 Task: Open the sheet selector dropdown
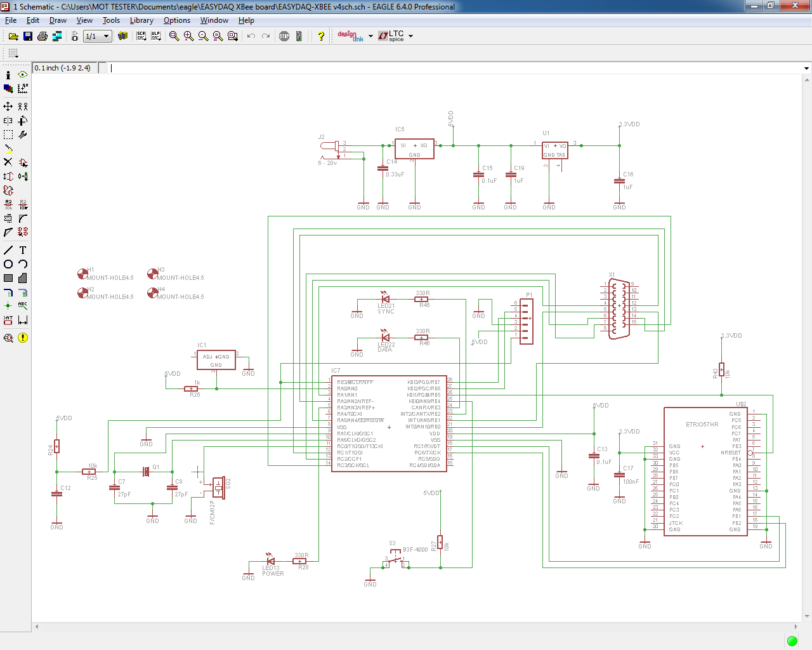click(105, 36)
